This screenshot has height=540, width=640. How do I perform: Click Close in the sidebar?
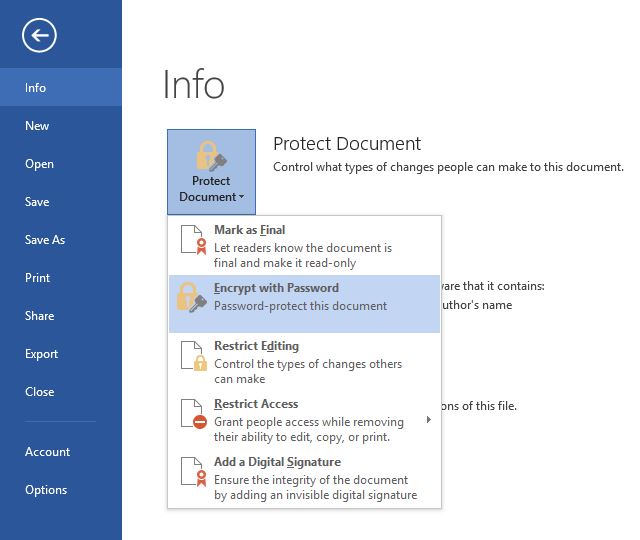[61, 391]
